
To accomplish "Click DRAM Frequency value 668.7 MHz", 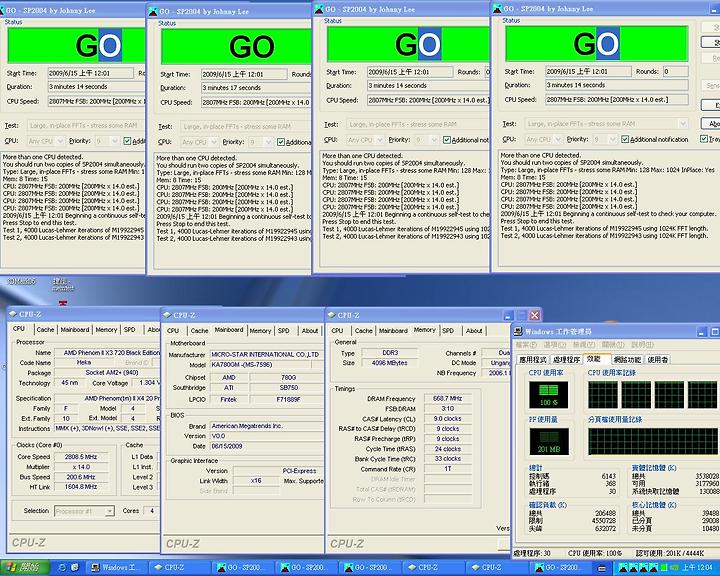I will tap(447, 398).
